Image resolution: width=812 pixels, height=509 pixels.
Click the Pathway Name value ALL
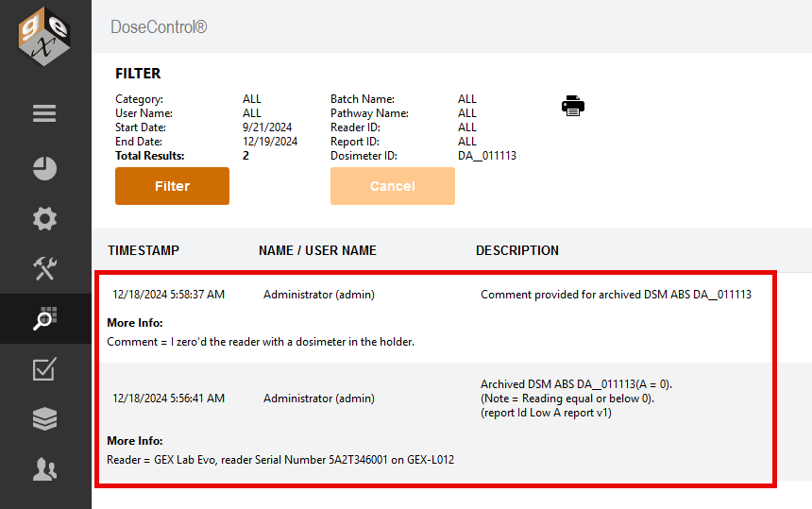pyautogui.click(x=467, y=113)
